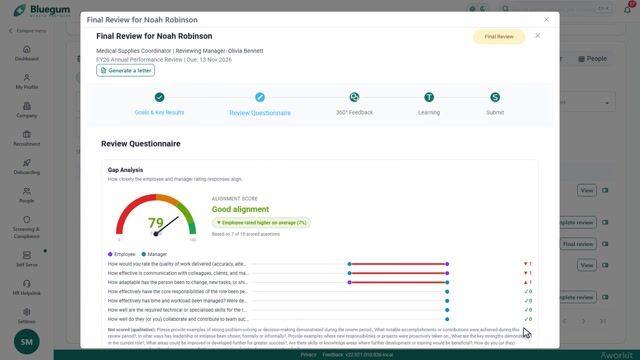
Task: Click the search magnifier icon
Action: [x=505, y=9]
